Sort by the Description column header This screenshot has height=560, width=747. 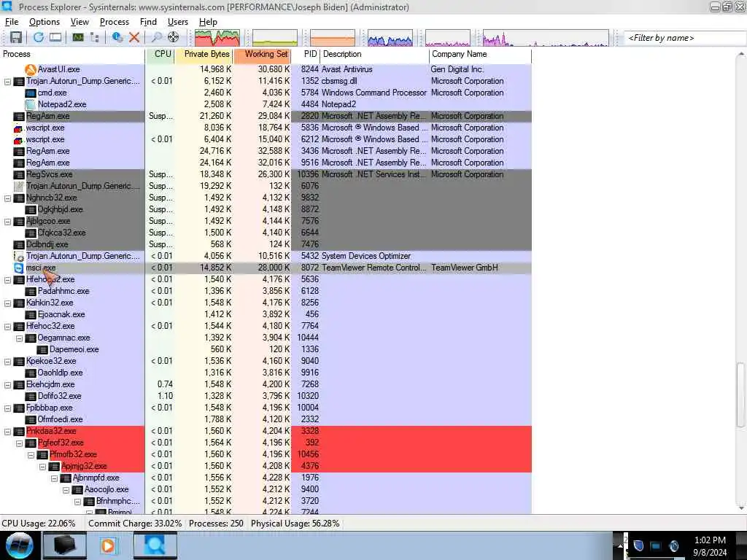[x=374, y=54]
